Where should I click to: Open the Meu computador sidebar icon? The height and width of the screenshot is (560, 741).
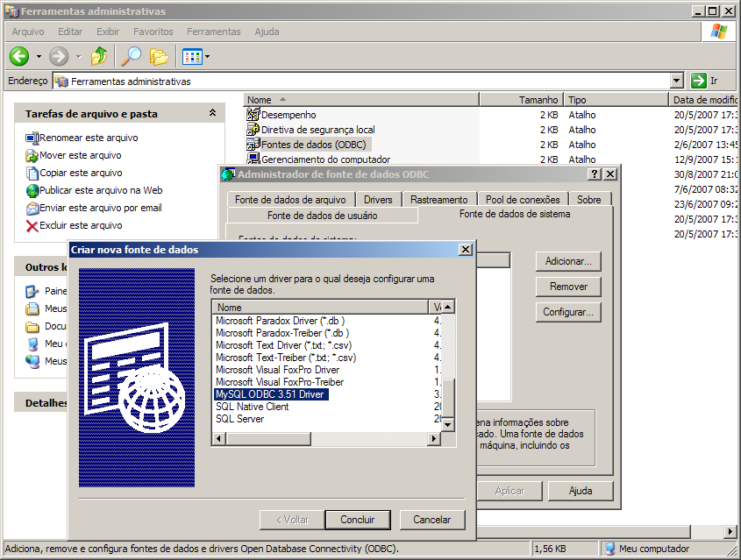point(32,344)
